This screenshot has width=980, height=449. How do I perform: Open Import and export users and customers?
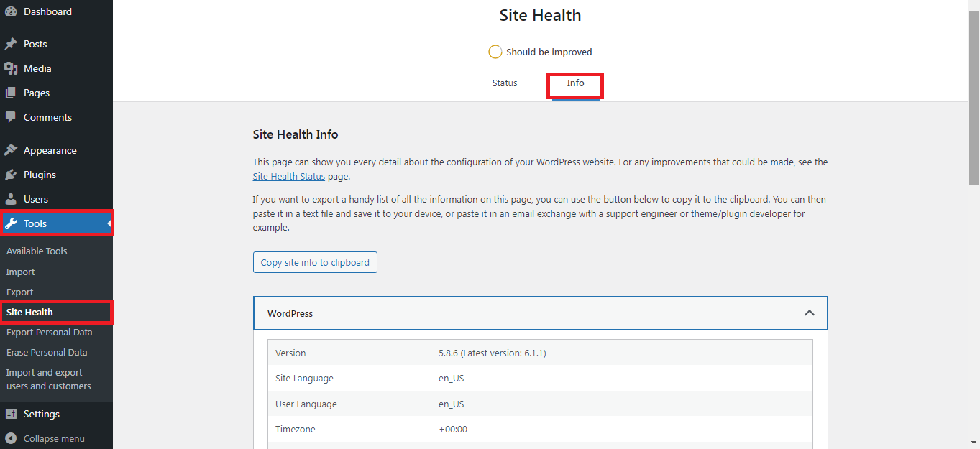(x=49, y=379)
